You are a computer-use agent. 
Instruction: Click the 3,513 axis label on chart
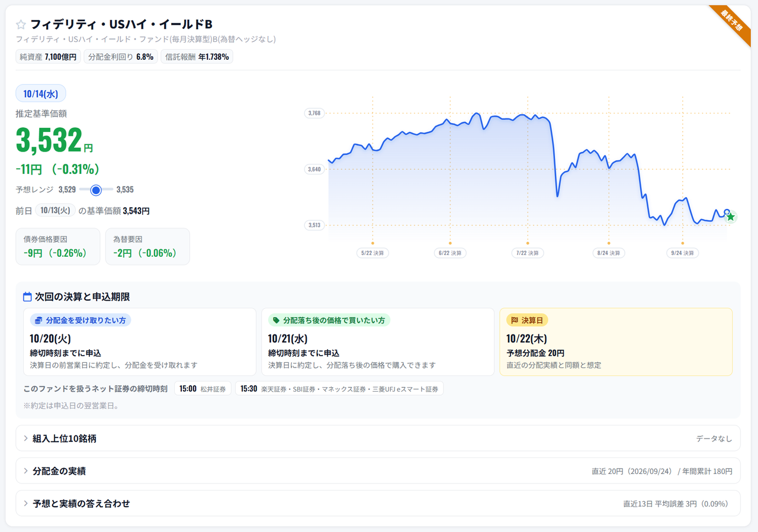tap(314, 225)
